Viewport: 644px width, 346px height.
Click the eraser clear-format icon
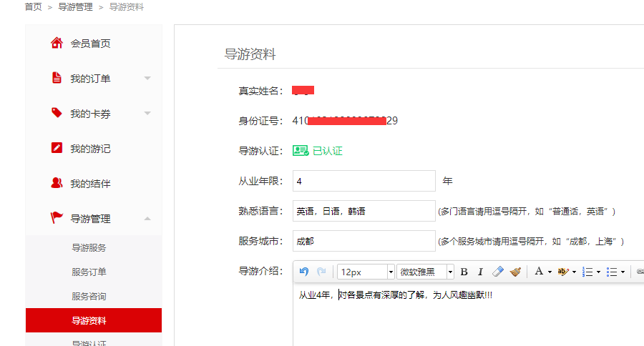pos(498,272)
